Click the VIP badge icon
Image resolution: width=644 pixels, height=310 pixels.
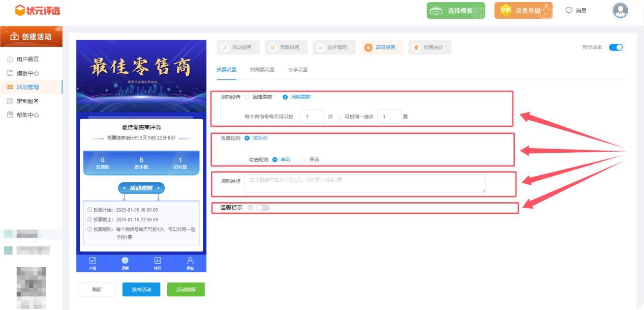click(x=505, y=10)
